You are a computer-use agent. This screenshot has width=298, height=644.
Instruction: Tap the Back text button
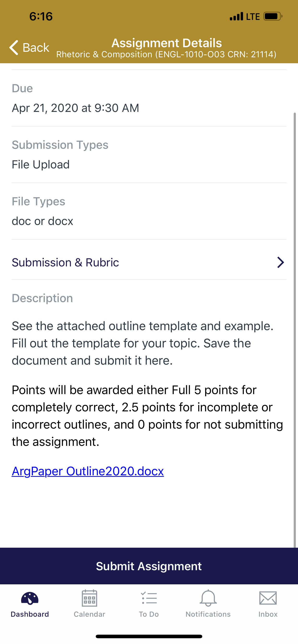pos(36,47)
